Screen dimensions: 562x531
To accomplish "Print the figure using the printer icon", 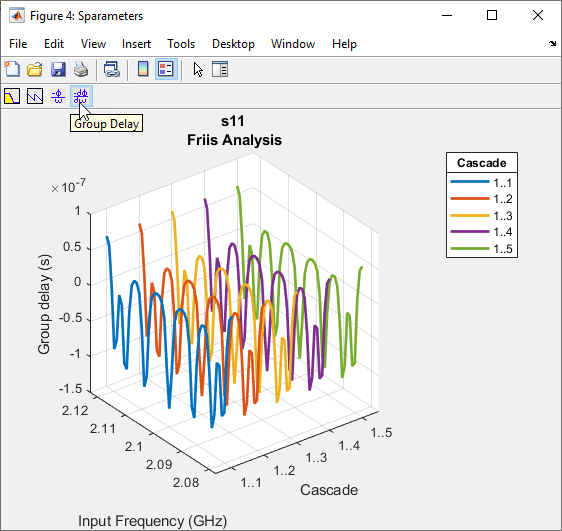I will tap(81, 69).
